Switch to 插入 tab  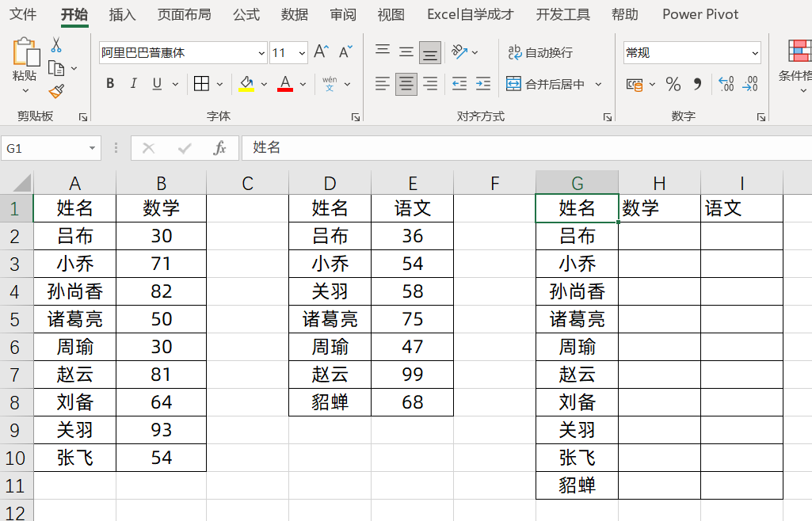click(x=122, y=14)
